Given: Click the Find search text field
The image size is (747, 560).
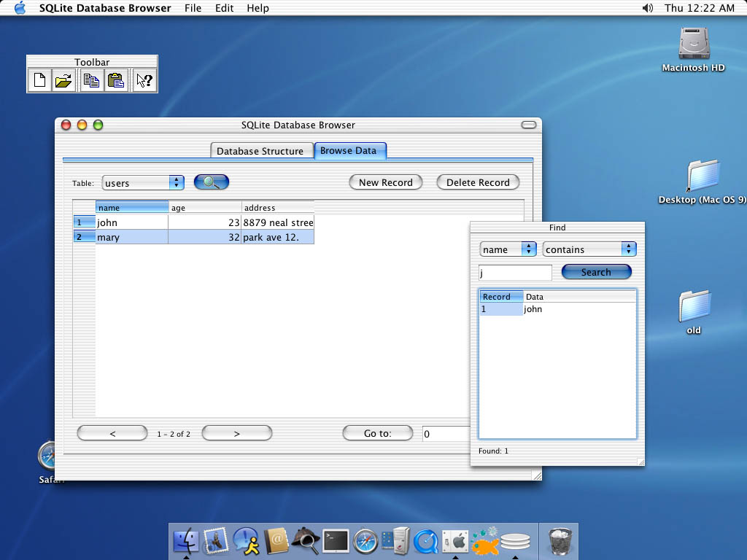Looking at the screenshot, I should (515, 273).
